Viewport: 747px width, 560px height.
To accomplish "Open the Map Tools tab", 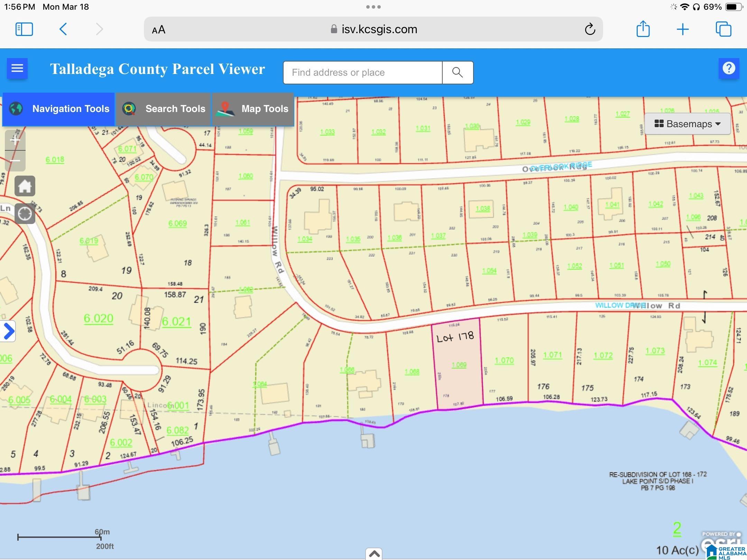I will pyautogui.click(x=253, y=109).
